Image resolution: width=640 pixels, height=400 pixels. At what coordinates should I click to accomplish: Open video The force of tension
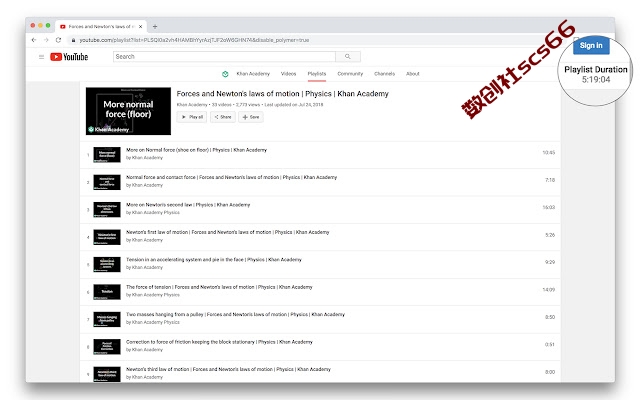point(219,287)
